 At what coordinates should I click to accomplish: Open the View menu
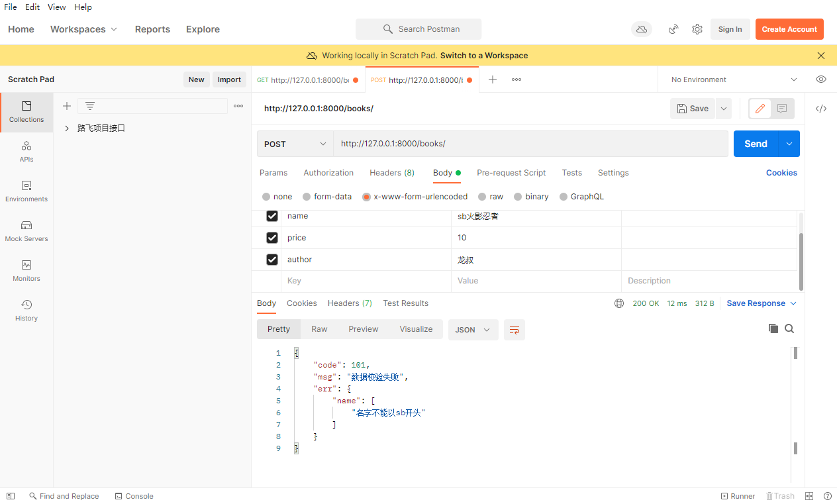coord(57,7)
